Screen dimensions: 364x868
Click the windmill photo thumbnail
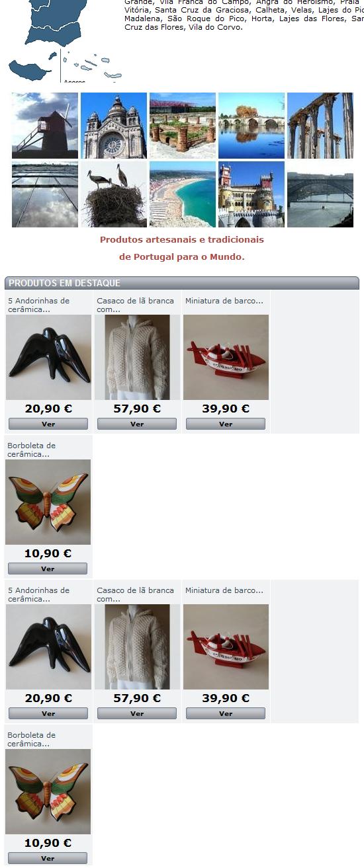[45, 126]
